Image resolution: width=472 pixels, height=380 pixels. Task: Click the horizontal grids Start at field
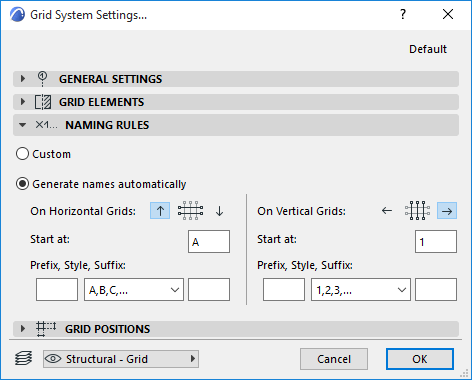point(209,241)
